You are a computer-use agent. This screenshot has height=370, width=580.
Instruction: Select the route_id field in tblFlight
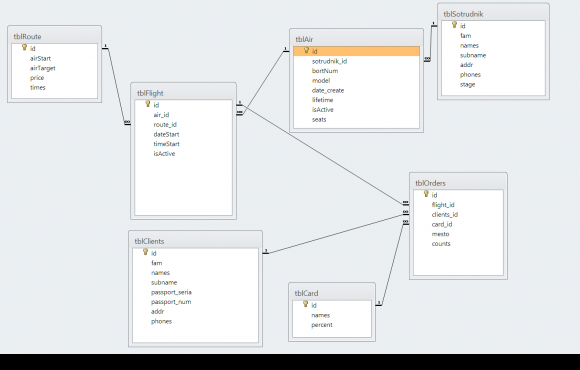(x=183, y=124)
